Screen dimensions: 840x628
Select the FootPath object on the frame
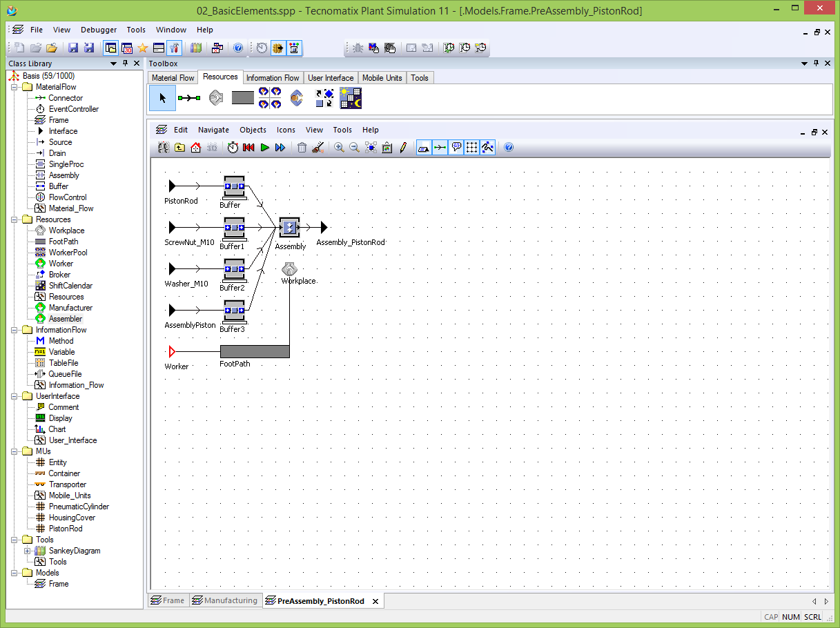[x=255, y=351]
